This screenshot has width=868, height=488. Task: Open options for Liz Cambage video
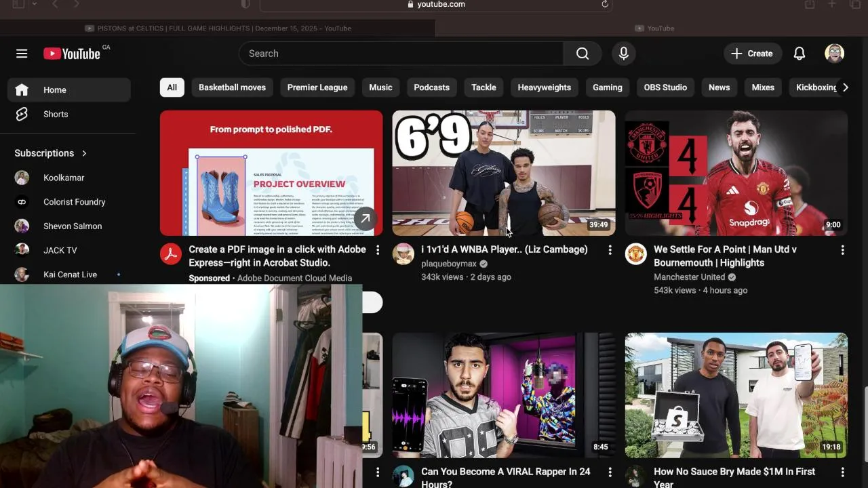click(x=610, y=250)
